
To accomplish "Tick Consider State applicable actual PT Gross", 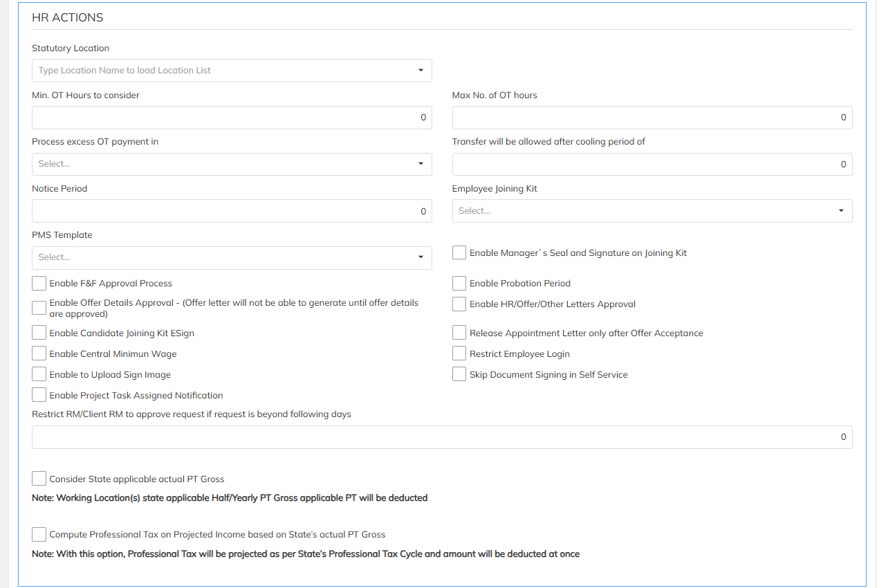I will pyautogui.click(x=39, y=479).
